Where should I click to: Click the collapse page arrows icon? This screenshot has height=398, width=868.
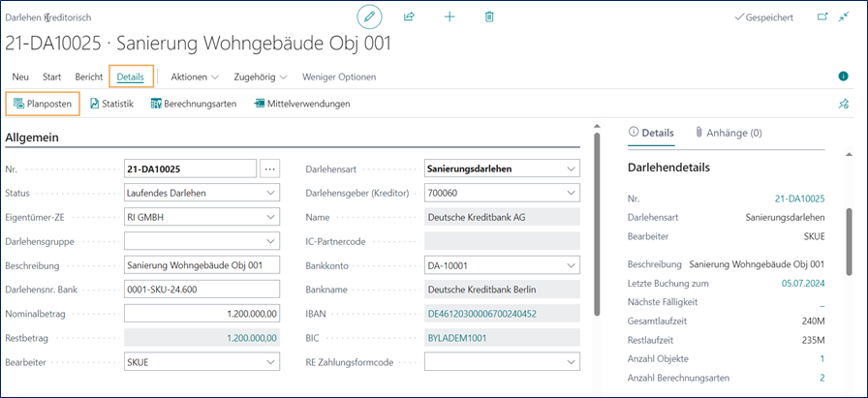point(845,16)
